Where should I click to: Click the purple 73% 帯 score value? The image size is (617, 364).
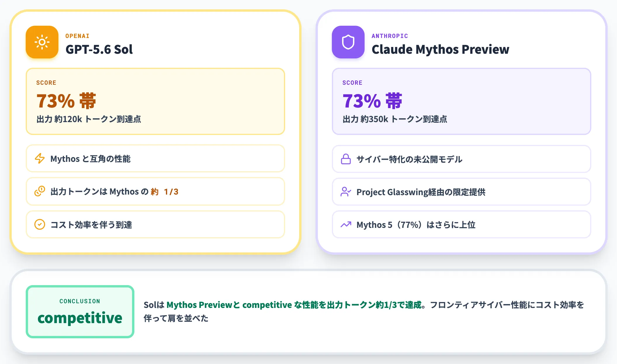[x=372, y=101]
